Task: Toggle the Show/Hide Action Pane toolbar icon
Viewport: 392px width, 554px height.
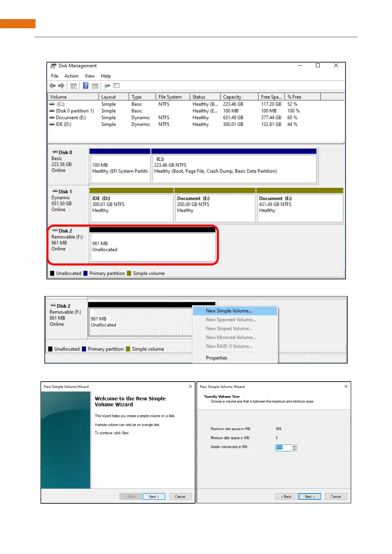Action: (95, 86)
